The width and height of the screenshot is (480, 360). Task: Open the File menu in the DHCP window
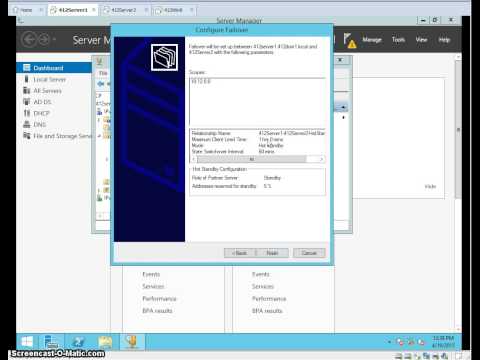[103, 73]
